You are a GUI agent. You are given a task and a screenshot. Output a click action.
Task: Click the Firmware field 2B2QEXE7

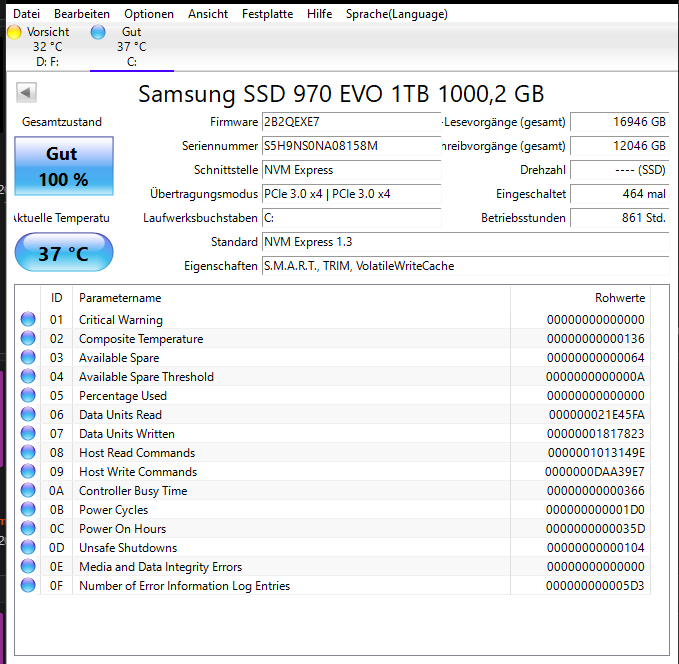pos(352,122)
